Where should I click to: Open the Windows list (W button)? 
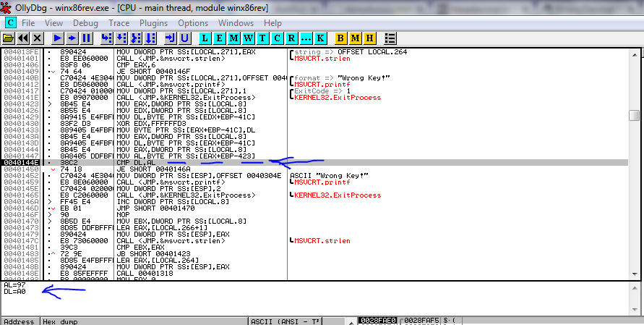click(x=248, y=38)
